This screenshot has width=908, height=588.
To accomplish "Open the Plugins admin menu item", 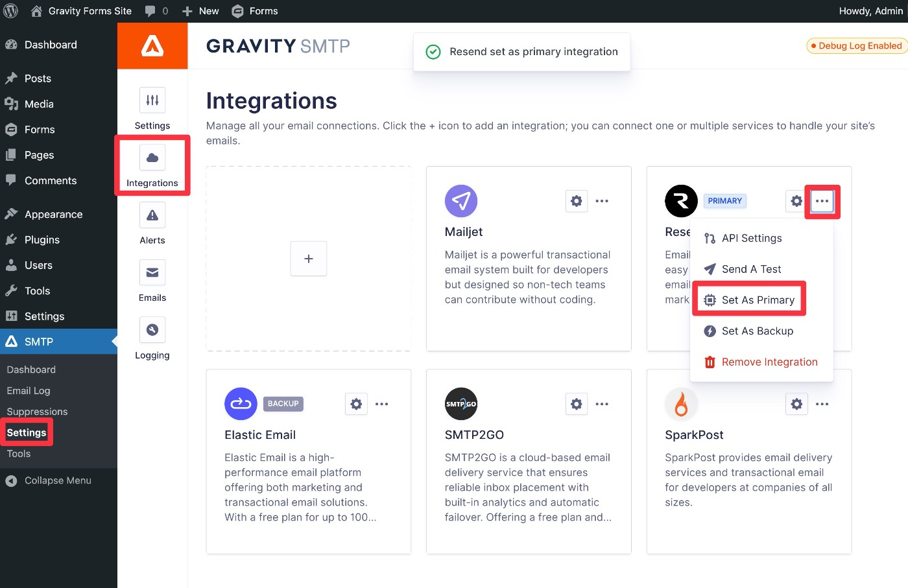I will click(x=42, y=240).
